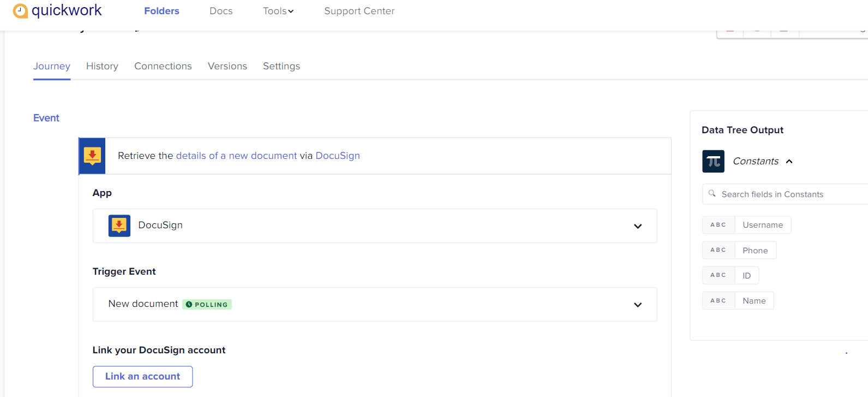This screenshot has height=397, width=868.
Task: Click the Search fields in Constants input
Action: 786,194
